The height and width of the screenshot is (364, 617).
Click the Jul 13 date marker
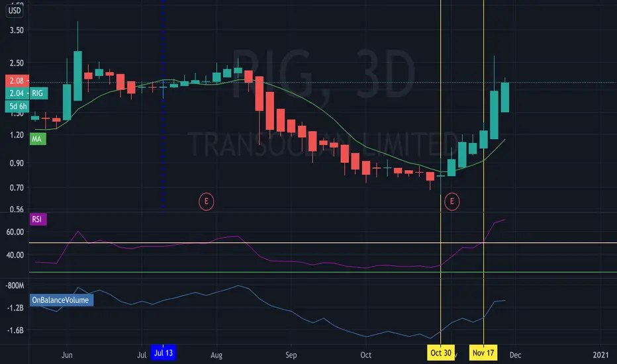164,353
